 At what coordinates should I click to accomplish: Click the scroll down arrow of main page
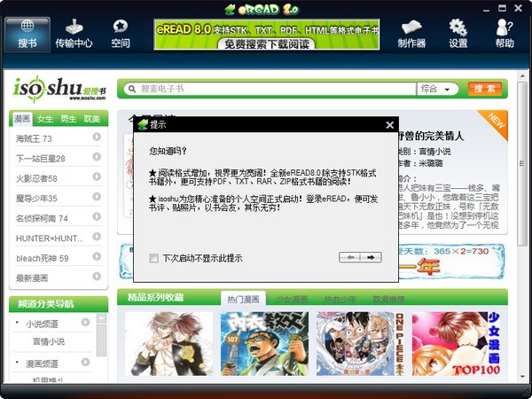click(522, 377)
